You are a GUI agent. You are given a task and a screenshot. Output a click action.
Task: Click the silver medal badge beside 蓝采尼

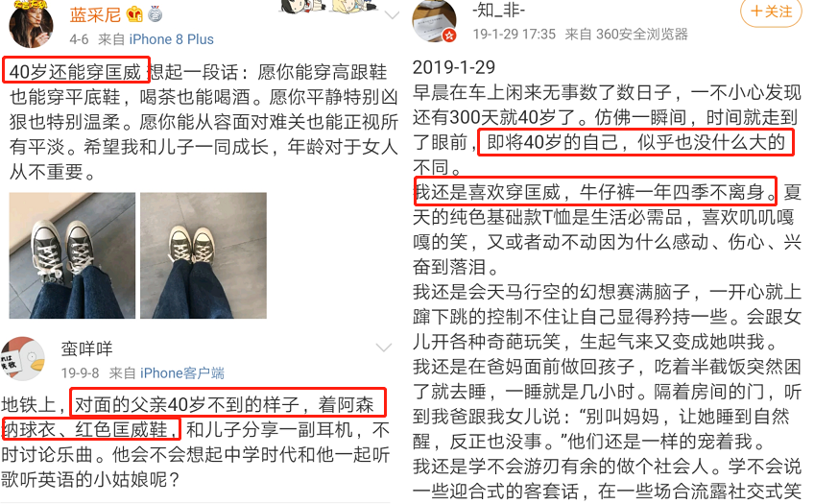pyautogui.click(x=156, y=14)
